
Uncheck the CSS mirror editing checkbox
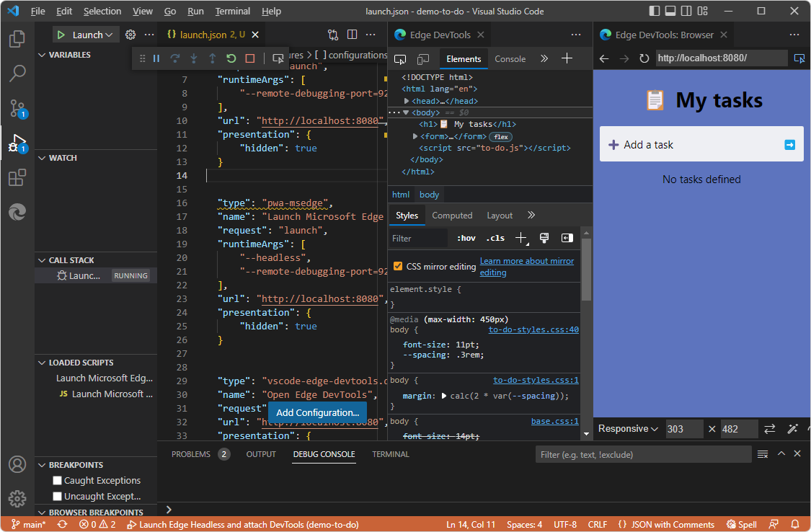(x=398, y=265)
